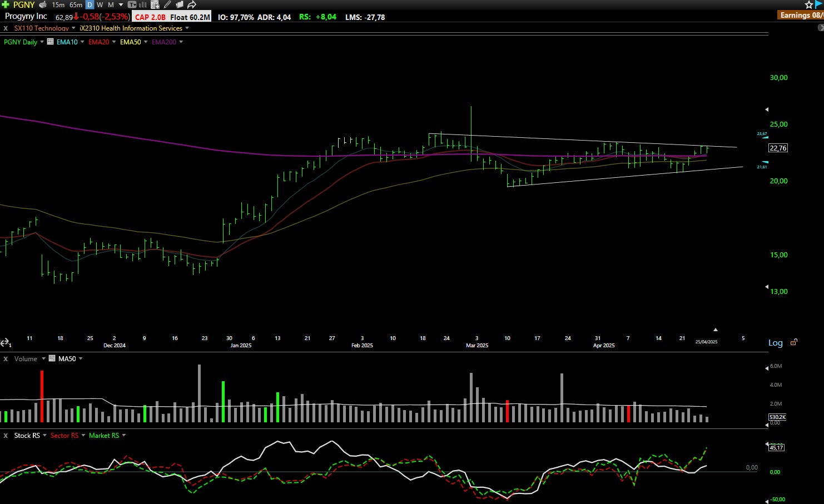Click the green plus add-symbol icon
This screenshot has width=824, height=504.
(6, 4)
